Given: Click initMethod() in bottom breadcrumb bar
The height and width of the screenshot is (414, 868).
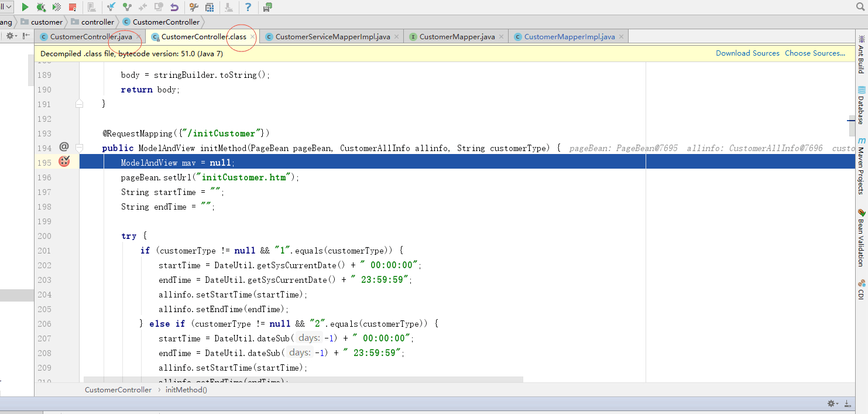Looking at the screenshot, I should click(186, 389).
